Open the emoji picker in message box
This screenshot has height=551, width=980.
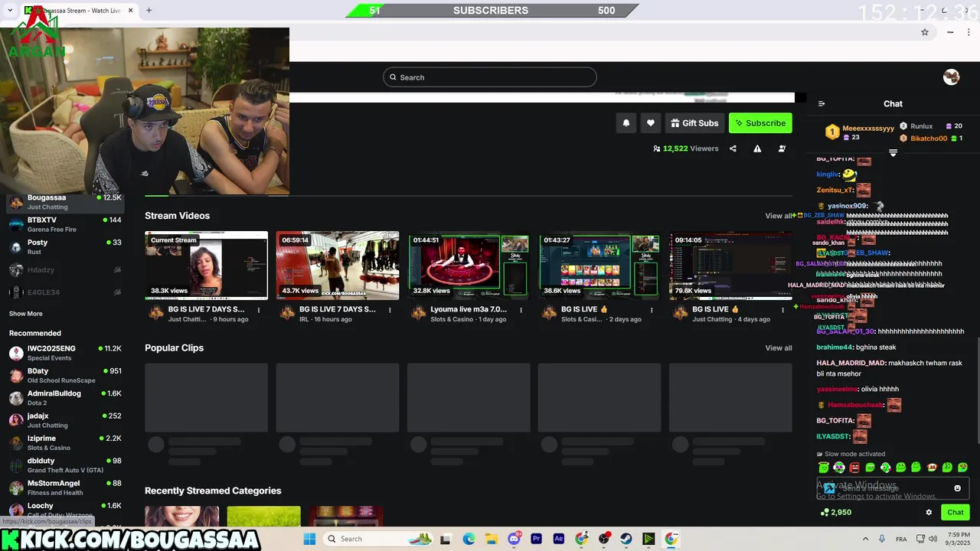(x=957, y=488)
